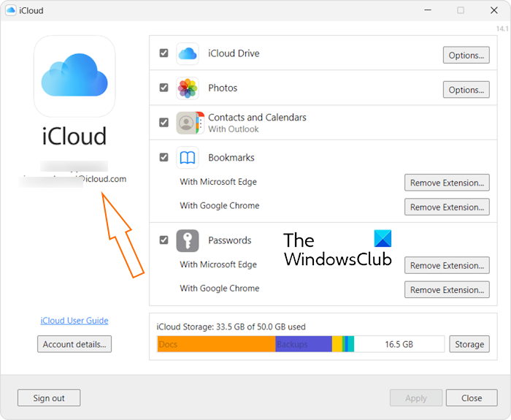511x420 pixels.
Task: Toggle the Passwords checkbox
Action: [x=164, y=240]
